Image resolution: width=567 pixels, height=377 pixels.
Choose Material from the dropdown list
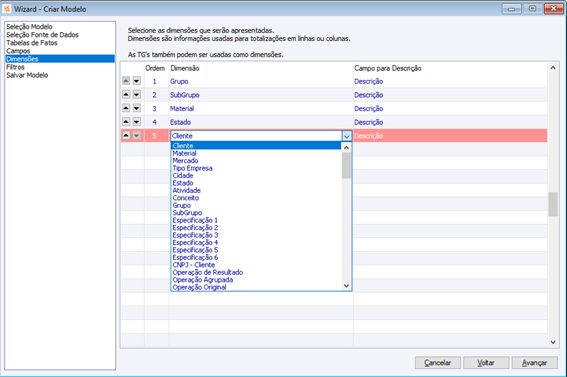pos(256,153)
